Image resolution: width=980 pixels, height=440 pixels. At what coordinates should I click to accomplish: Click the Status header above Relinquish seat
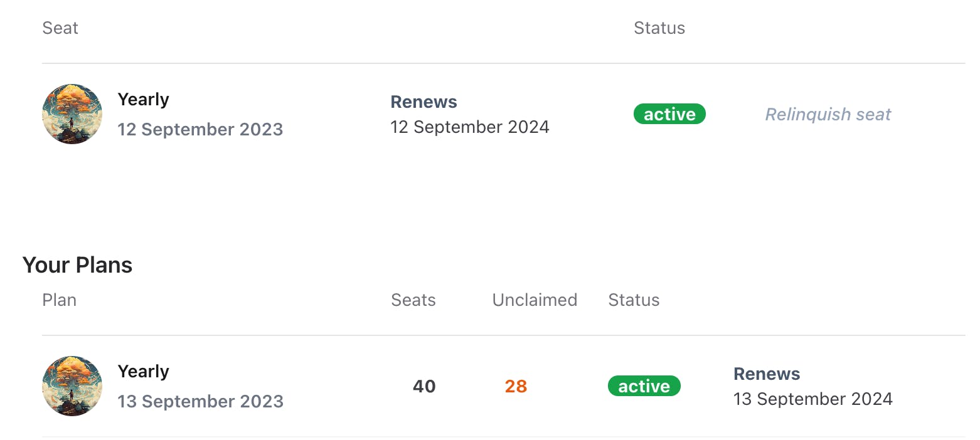tap(659, 28)
